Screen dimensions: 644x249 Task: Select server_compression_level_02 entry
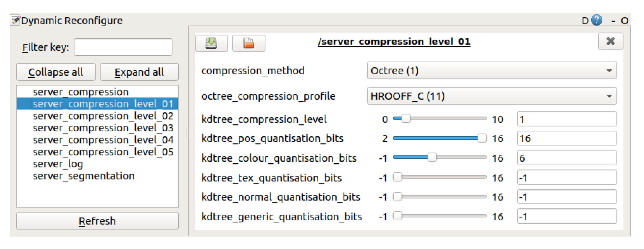pos(103,116)
